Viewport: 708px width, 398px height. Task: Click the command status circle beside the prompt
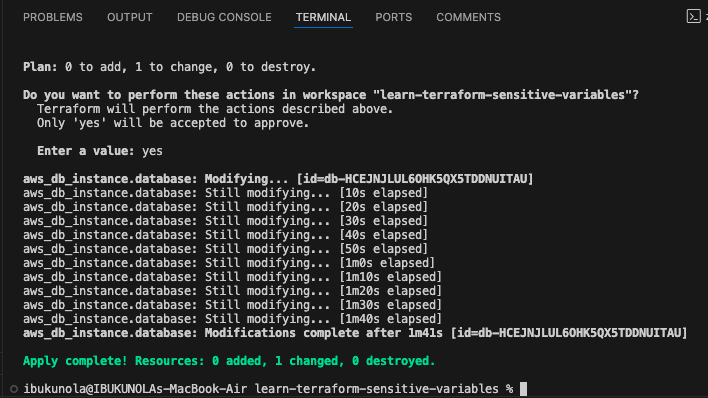coord(14,389)
